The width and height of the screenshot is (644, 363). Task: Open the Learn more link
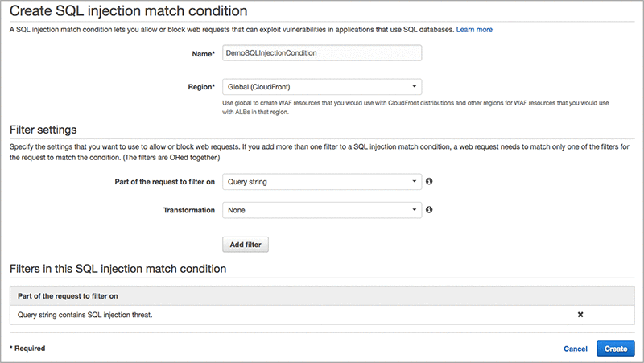coord(474,30)
